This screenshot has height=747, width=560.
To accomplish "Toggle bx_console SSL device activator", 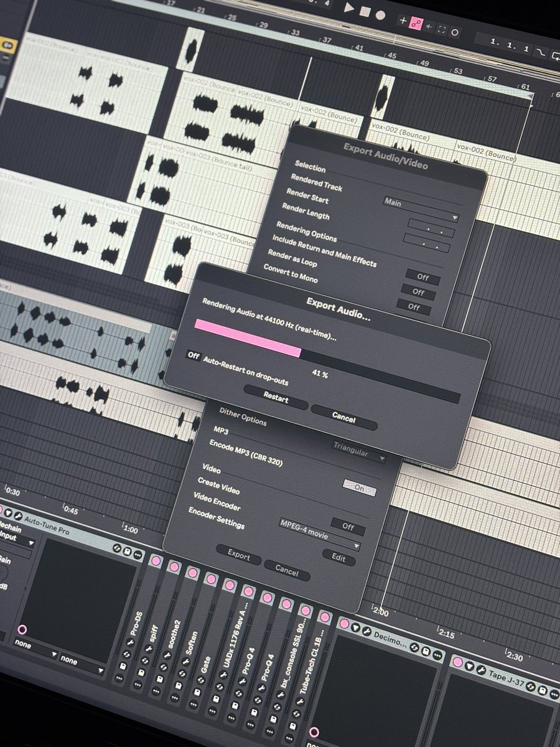I will click(305, 610).
